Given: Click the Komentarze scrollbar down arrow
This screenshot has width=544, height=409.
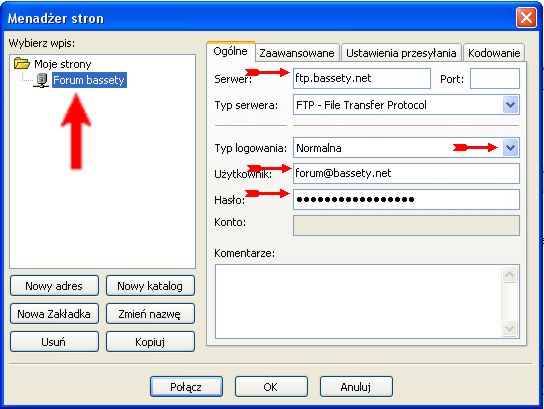Looking at the screenshot, I should pyautogui.click(x=509, y=328).
